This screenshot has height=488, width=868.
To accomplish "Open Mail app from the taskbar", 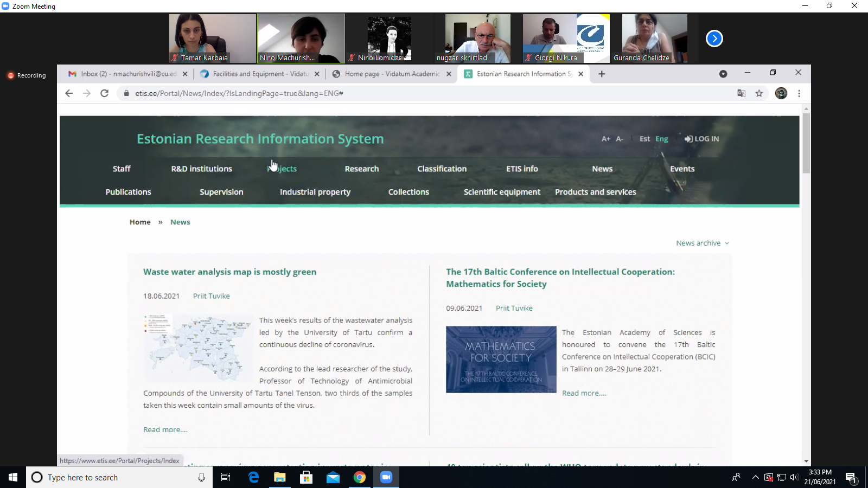I will (x=333, y=477).
